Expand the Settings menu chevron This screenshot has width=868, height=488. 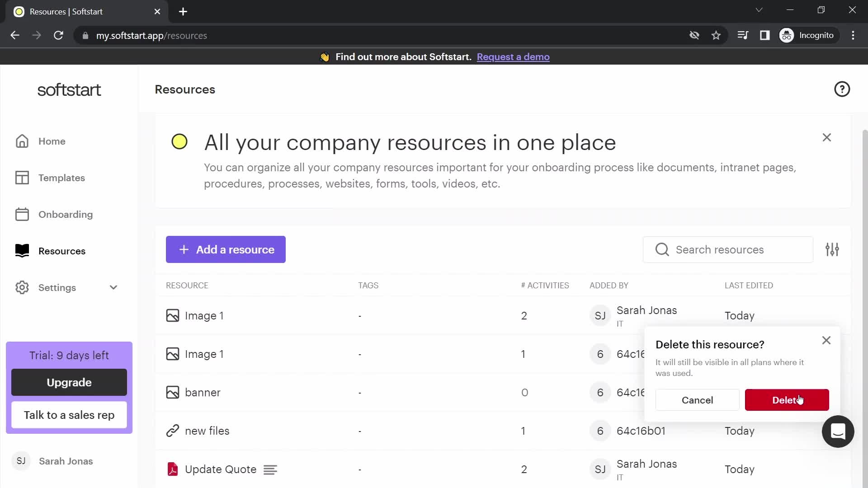click(x=113, y=287)
